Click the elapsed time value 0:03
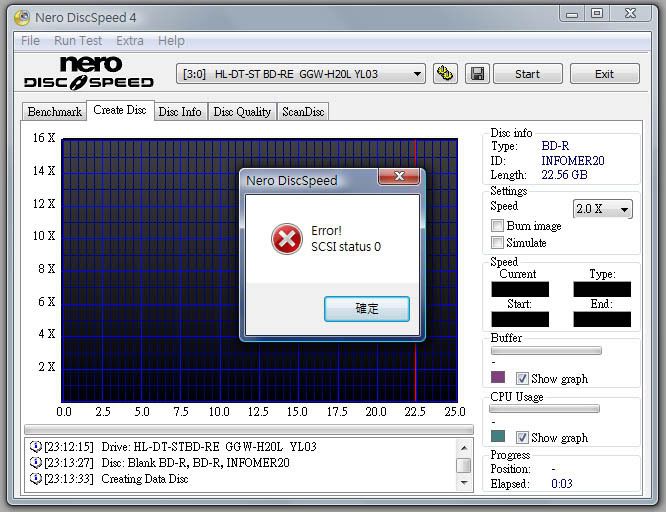Viewport: 666px width, 512px height. (x=562, y=484)
